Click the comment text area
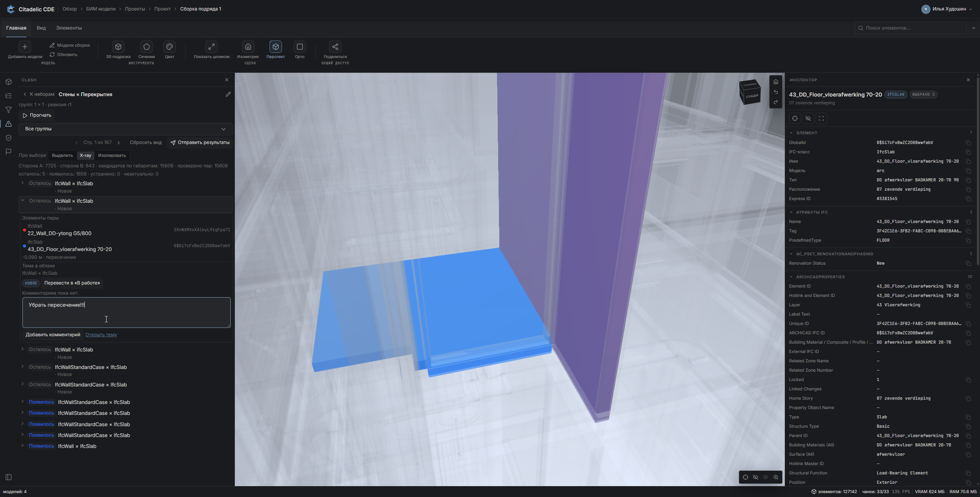The image size is (980, 497). point(126,313)
